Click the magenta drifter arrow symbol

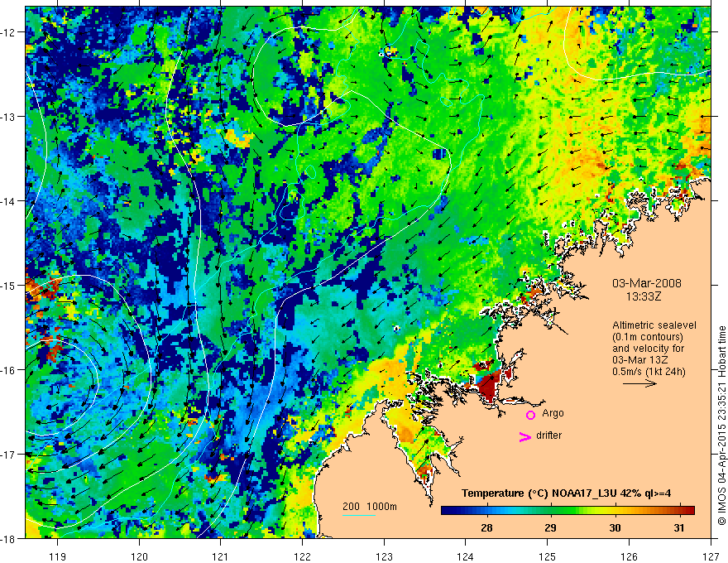[525, 436]
